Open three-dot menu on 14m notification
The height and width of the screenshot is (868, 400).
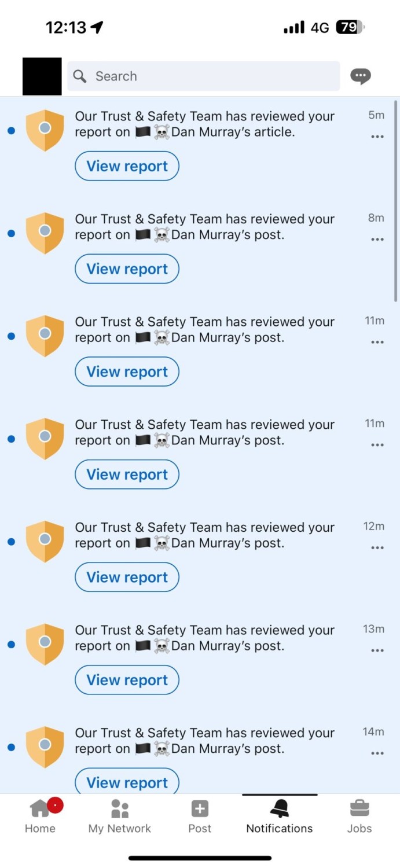click(377, 753)
